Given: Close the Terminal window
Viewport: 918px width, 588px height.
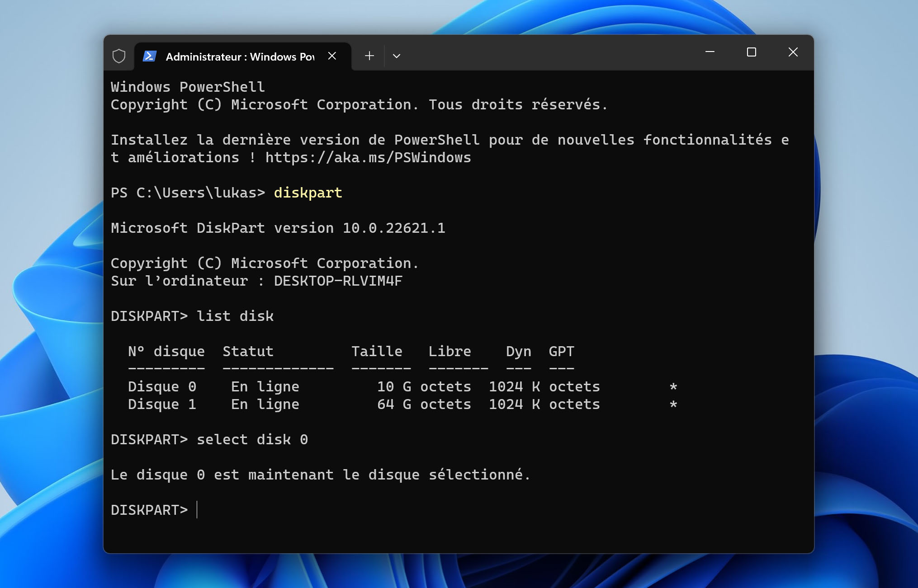Looking at the screenshot, I should (x=793, y=52).
